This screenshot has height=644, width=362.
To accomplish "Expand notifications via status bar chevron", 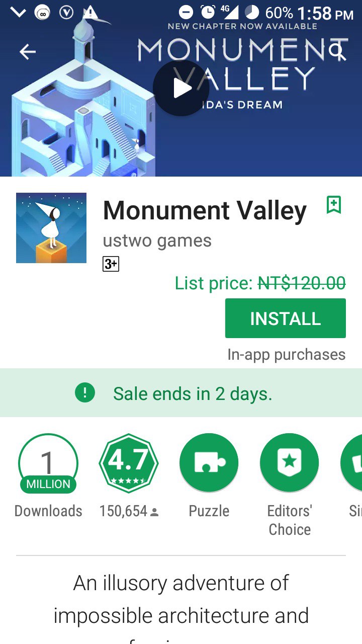I will pyautogui.click(x=18, y=13).
